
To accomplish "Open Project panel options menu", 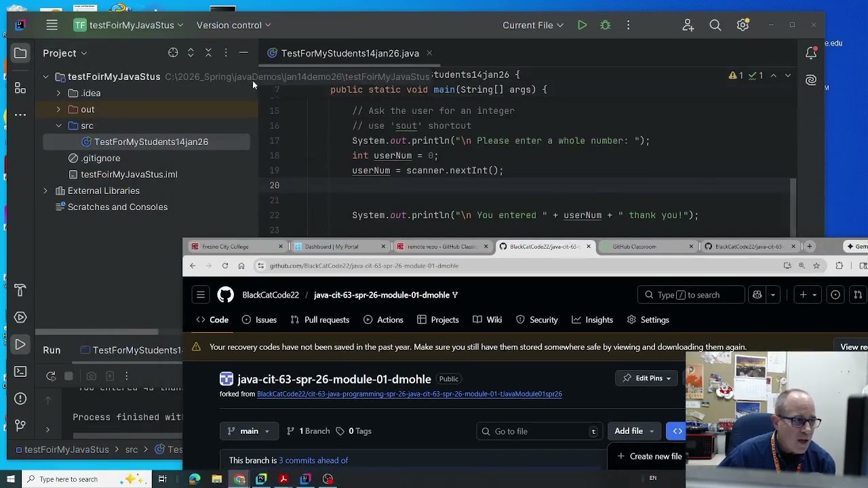I will click(x=226, y=53).
